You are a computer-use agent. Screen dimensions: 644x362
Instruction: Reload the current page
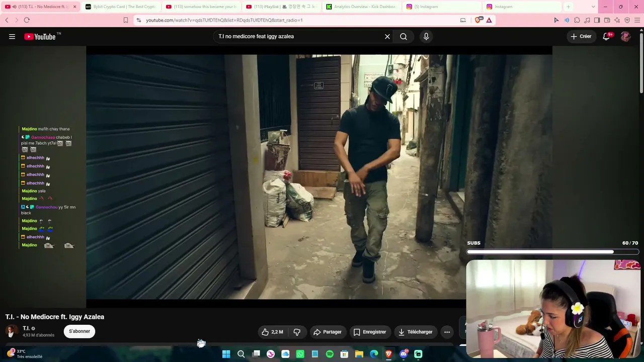click(x=27, y=20)
